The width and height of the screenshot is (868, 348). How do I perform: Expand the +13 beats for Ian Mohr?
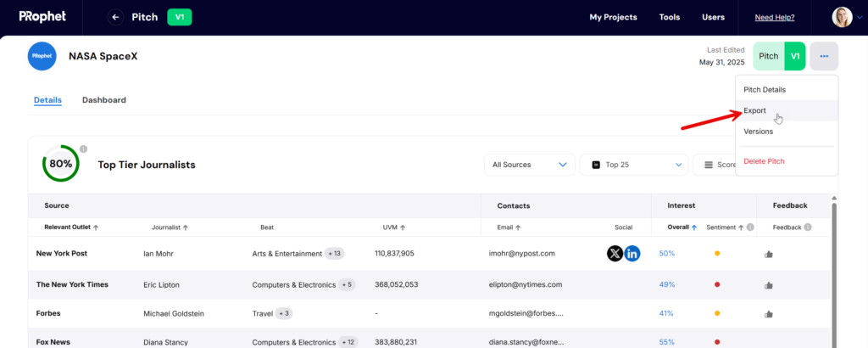[x=334, y=254]
